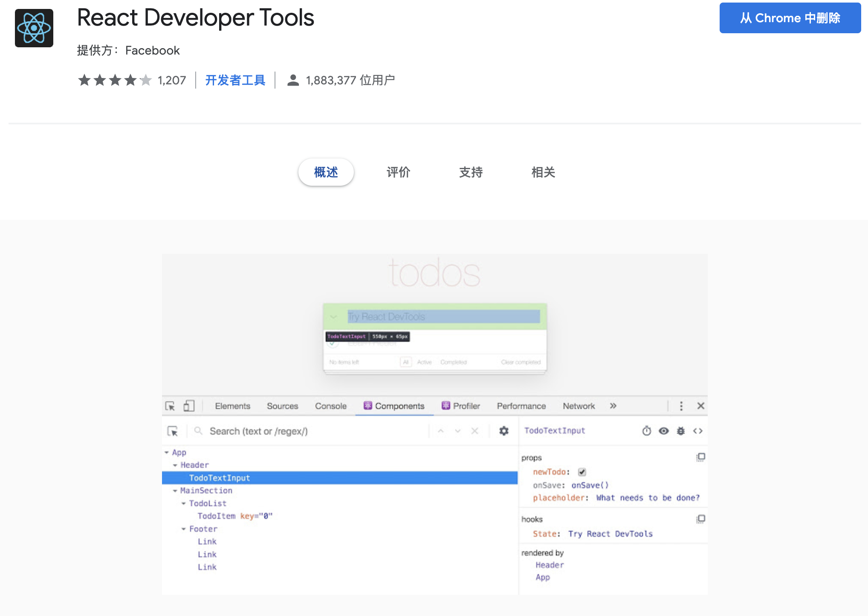Click the view source code brackets icon
Screen dimensions: 868x616
pos(698,431)
